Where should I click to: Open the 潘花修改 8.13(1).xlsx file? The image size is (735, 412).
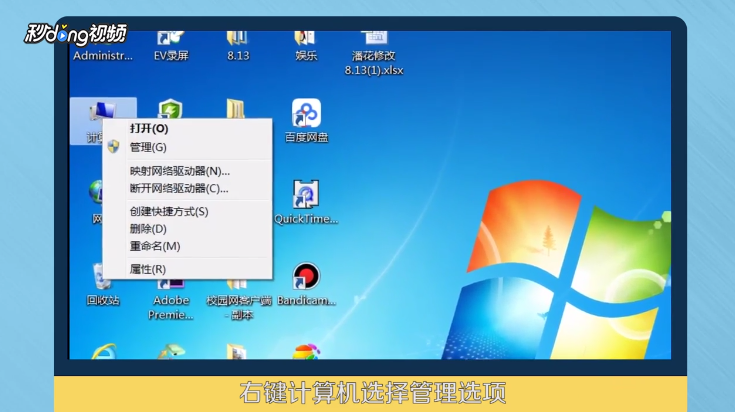click(x=374, y=53)
